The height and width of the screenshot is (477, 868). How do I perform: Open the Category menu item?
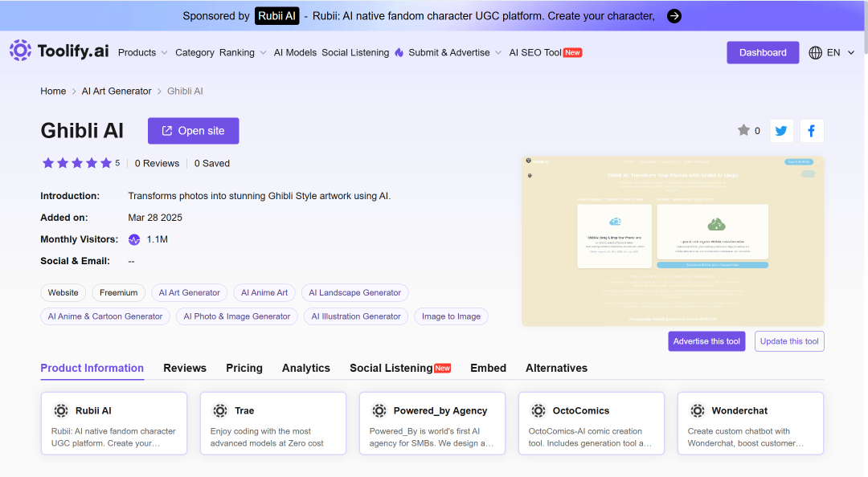pyautogui.click(x=194, y=52)
